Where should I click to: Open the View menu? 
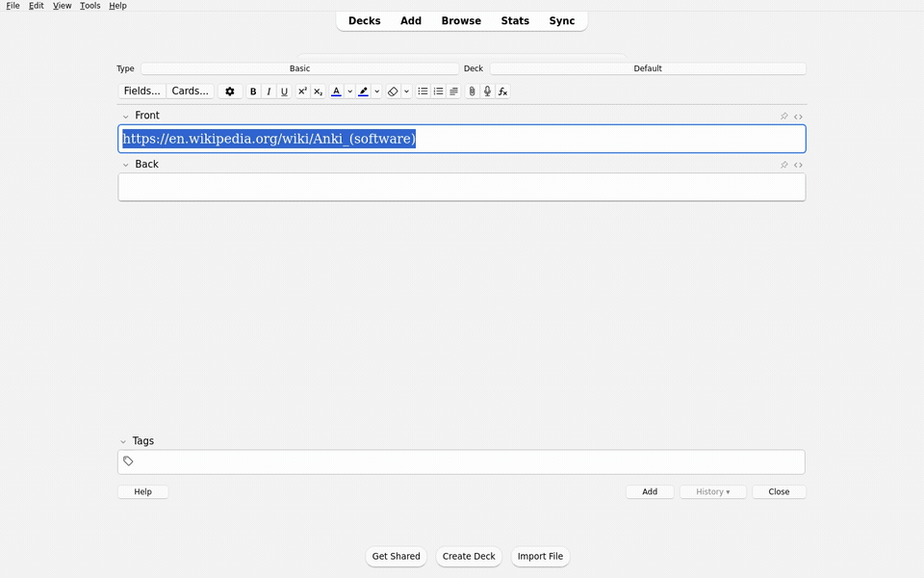click(x=62, y=6)
